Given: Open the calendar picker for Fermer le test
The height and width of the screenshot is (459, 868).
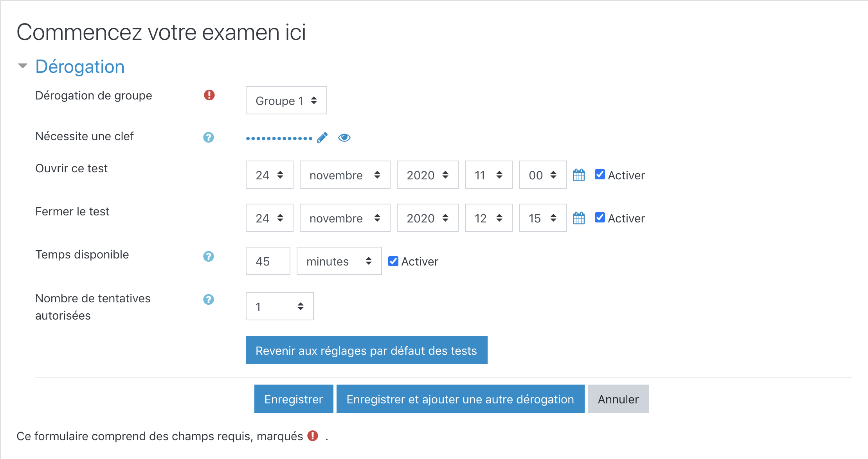Looking at the screenshot, I should tap(579, 218).
